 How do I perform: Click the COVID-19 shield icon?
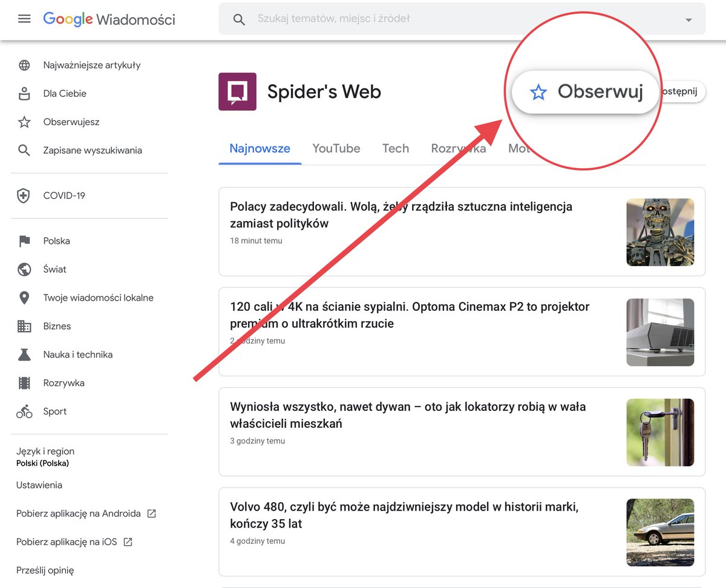pyautogui.click(x=24, y=195)
